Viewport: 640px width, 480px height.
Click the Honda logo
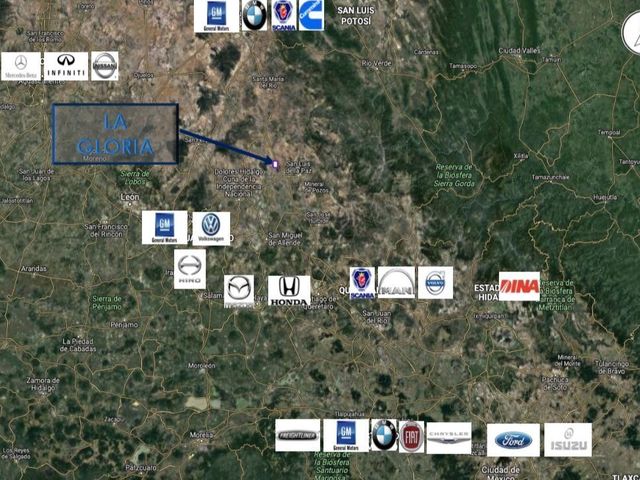(x=289, y=291)
